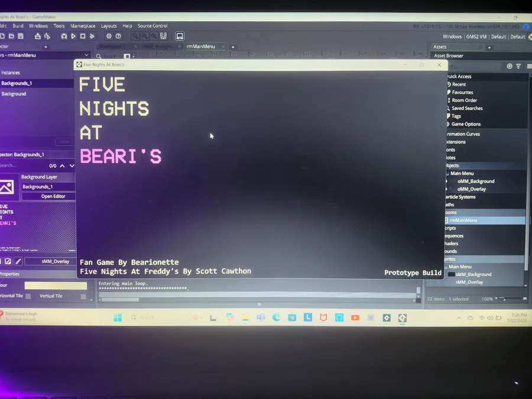Open Microsoft Edge from the taskbar
Viewport: 532px width, 399px height.
[277, 317]
